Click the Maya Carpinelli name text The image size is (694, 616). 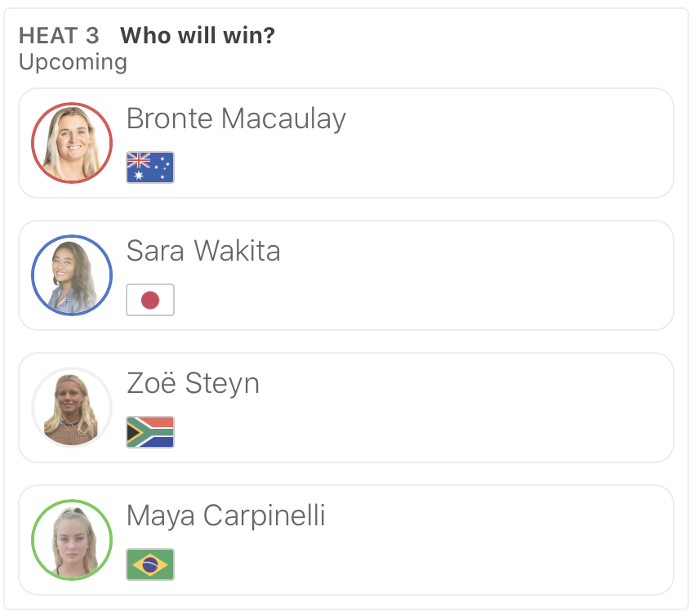pyautogui.click(x=225, y=516)
